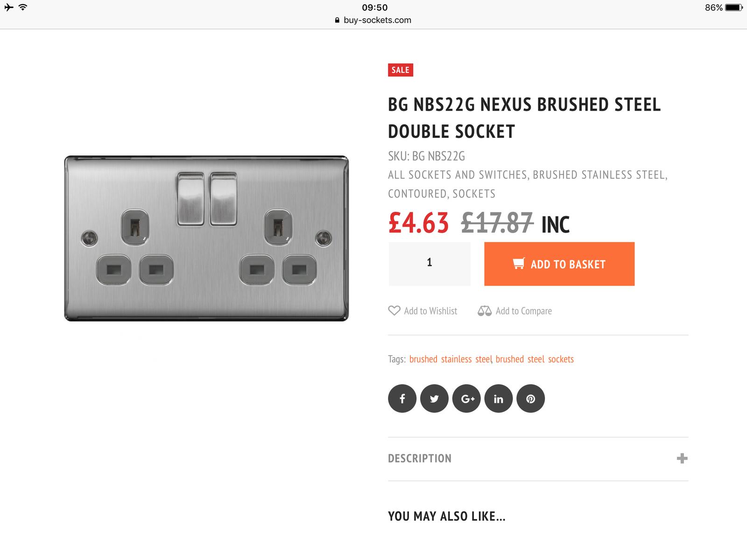Image resolution: width=747 pixels, height=560 pixels.
Task: Tap the battery status indicator
Action: coord(734,7)
